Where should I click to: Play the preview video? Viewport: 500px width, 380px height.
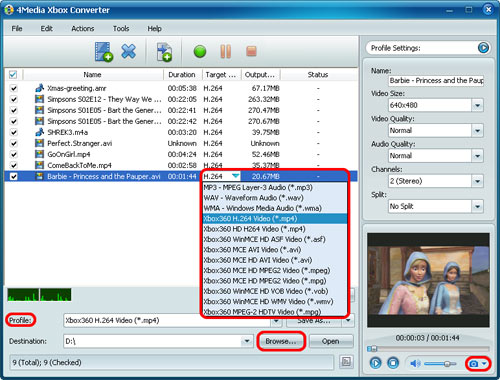click(376, 363)
